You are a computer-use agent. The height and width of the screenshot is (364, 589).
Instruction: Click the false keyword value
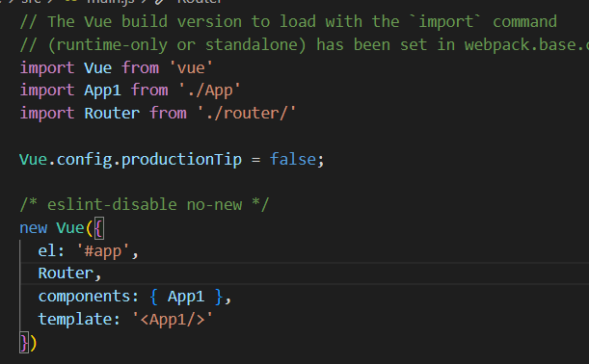[x=293, y=160]
